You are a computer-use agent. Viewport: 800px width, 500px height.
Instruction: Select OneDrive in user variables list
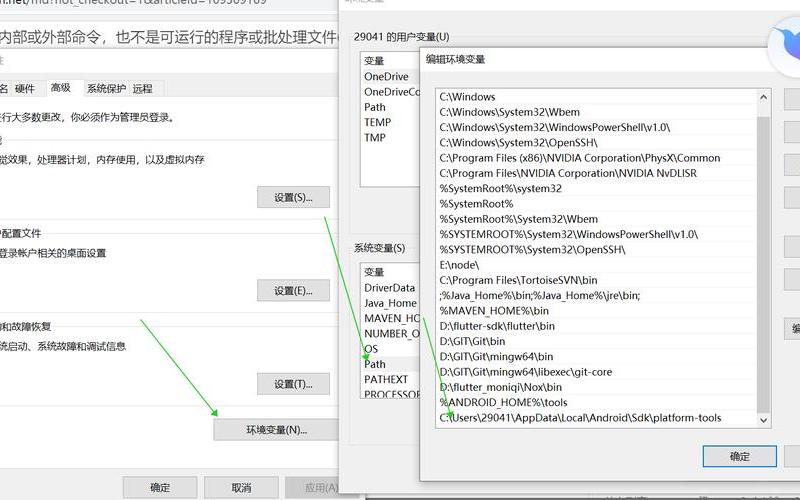(390, 77)
